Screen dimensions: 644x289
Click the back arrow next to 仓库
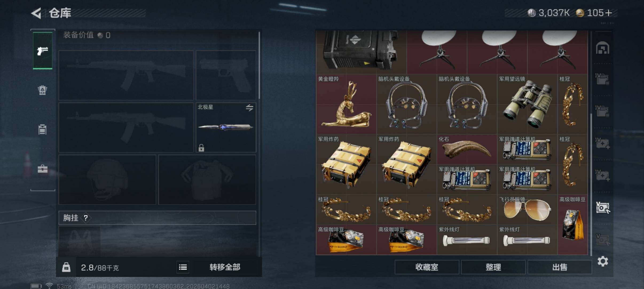click(37, 13)
